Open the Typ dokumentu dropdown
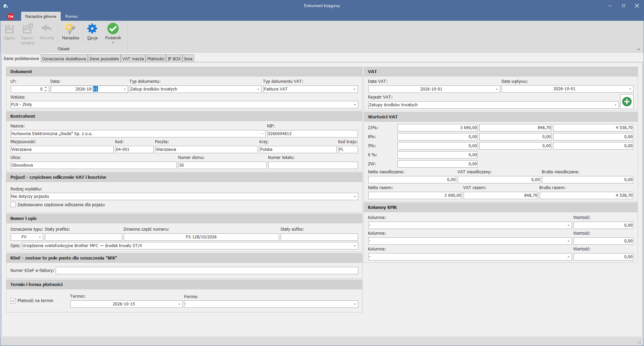This screenshot has width=644, height=346. (258, 89)
